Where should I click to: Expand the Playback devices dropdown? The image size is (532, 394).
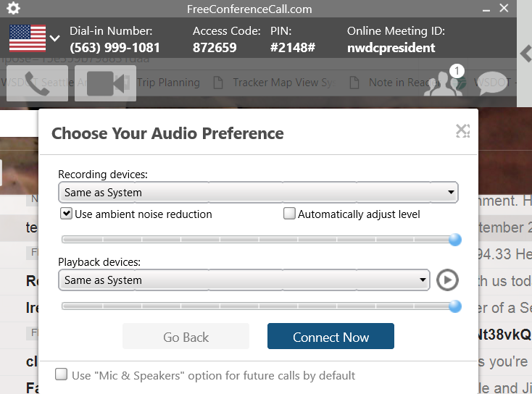click(x=244, y=280)
